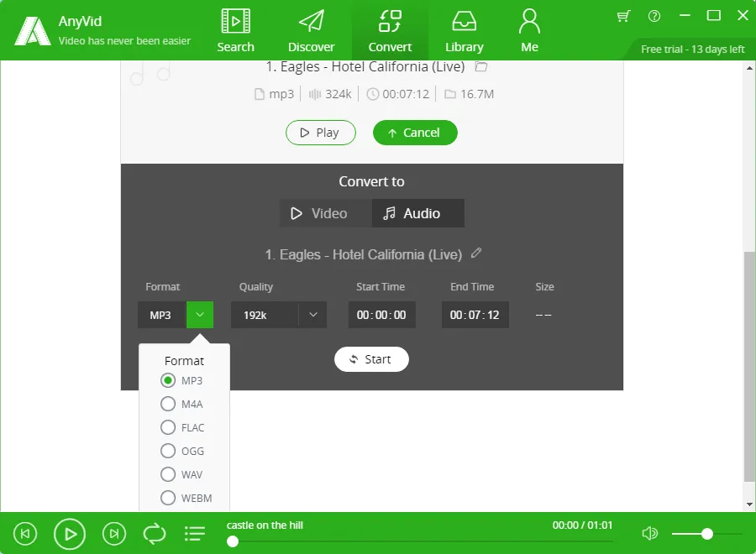Open the shopping cart icon
Screen dimensions: 756x554
pos(623,17)
